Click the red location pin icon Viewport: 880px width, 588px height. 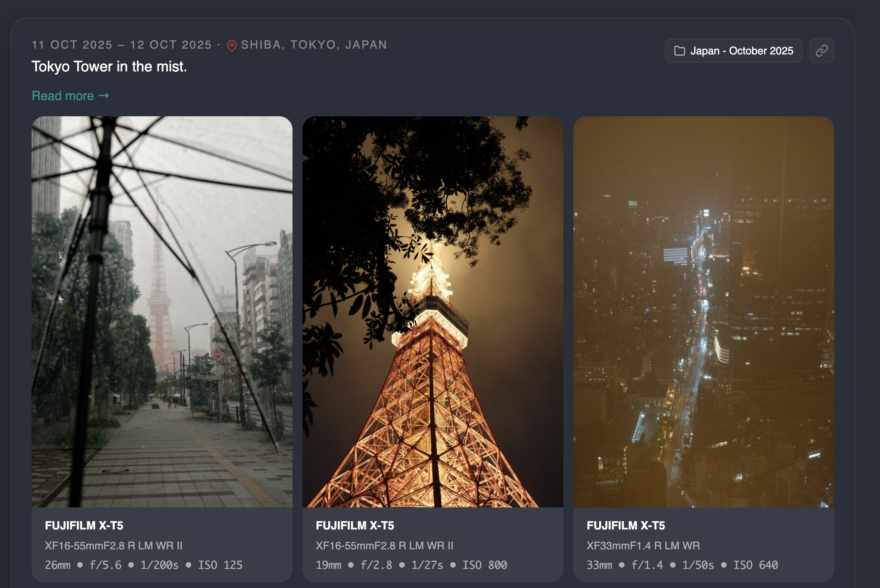pos(231,45)
